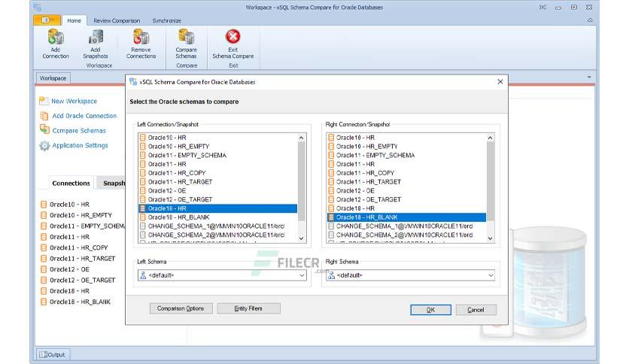629x364 pixels.
Task: Click the New Workspace link
Action: point(74,102)
